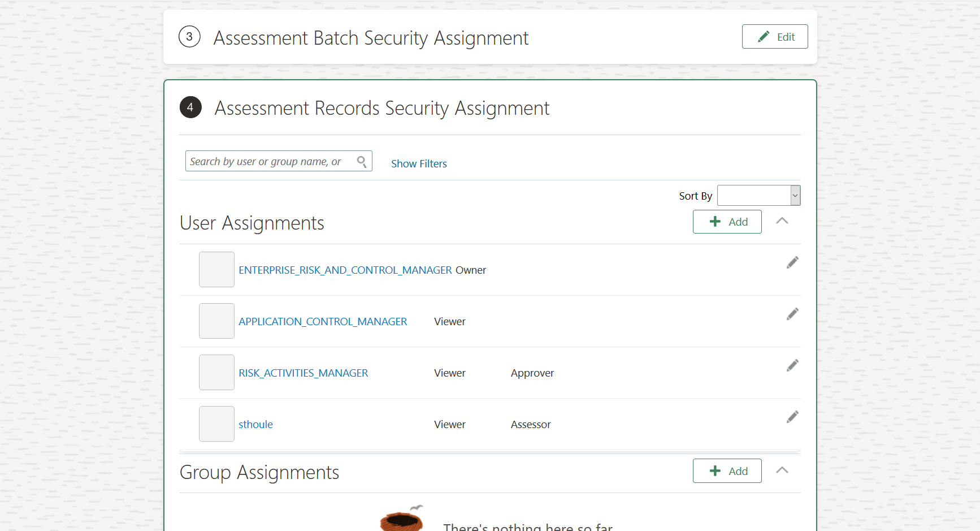Image resolution: width=980 pixels, height=531 pixels.
Task: Select the ENTERPRISE_RISK_AND_CONTROL_MANAGER avatar placeholder
Action: 216,270
